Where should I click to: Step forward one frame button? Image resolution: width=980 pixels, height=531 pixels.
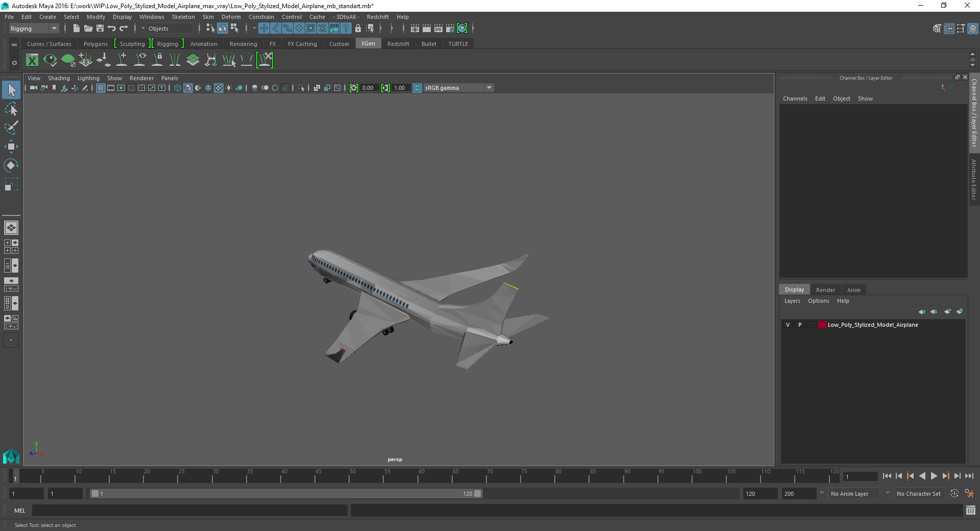click(957, 476)
